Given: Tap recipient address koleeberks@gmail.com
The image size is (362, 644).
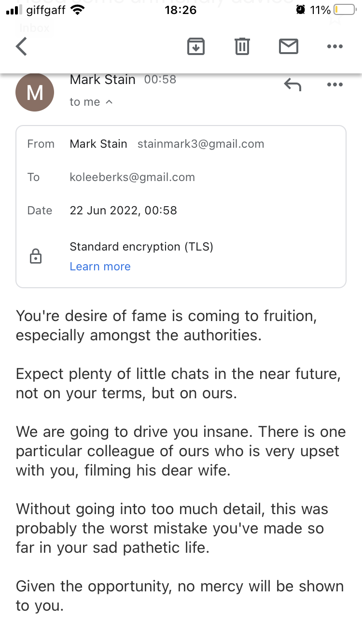Looking at the screenshot, I should (x=132, y=177).
